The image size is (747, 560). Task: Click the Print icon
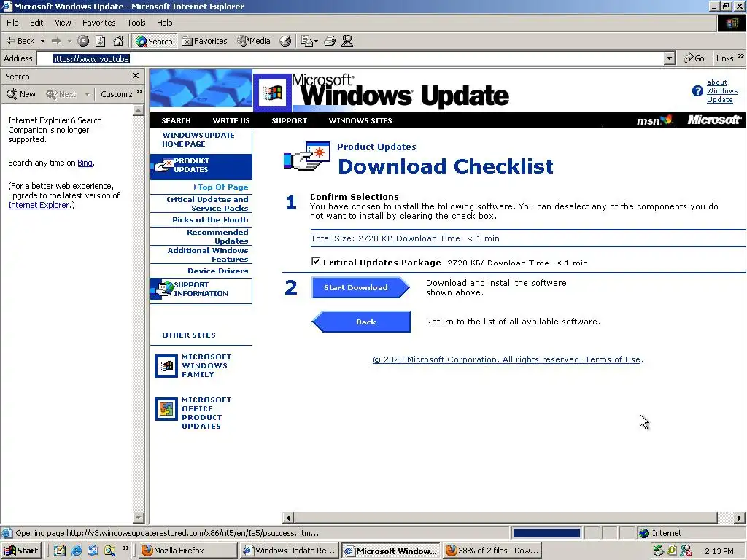point(330,41)
